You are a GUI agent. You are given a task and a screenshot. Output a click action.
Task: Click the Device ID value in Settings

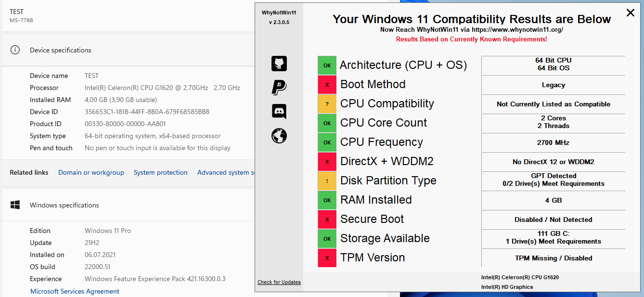pyautogui.click(x=147, y=112)
